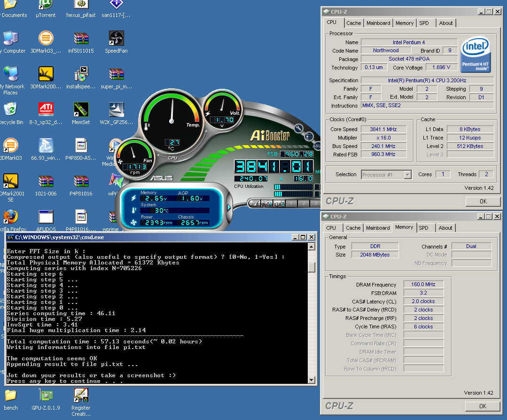The height and width of the screenshot is (420, 507).
Task: Open the 1021-006 archive icon
Action: (46, 185)
